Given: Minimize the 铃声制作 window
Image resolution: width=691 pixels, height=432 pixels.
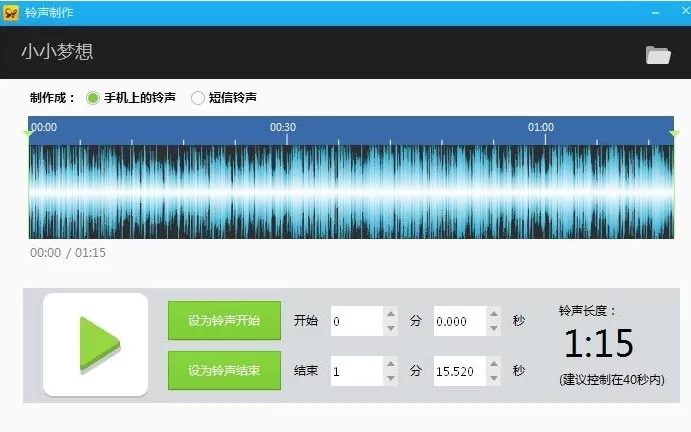Looking at the screenshot, I should (655, 13).
